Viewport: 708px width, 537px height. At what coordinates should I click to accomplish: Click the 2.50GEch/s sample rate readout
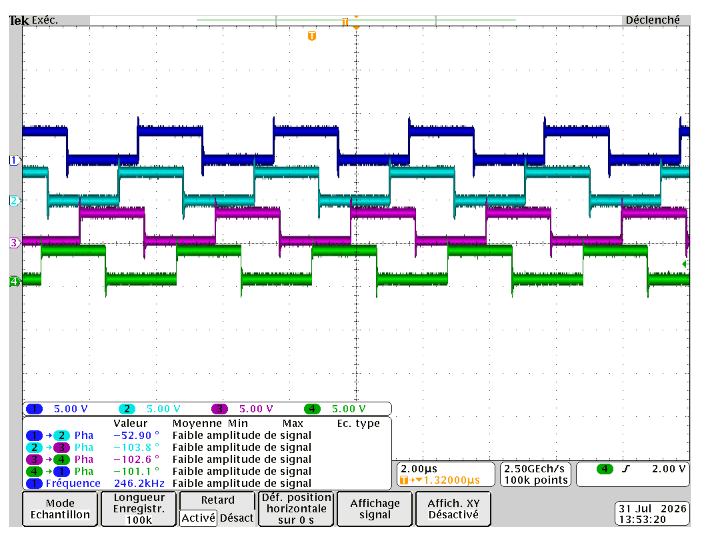coord(535,469)
